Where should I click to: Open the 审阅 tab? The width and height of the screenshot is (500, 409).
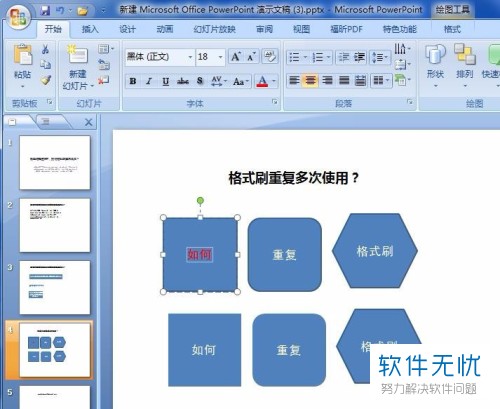264,29
